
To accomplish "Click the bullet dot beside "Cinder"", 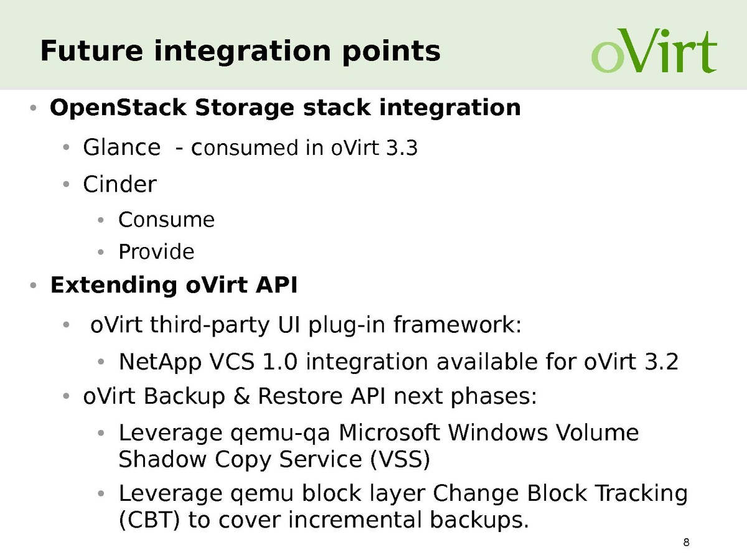I will pyautogui.click(x=67, y=185).
